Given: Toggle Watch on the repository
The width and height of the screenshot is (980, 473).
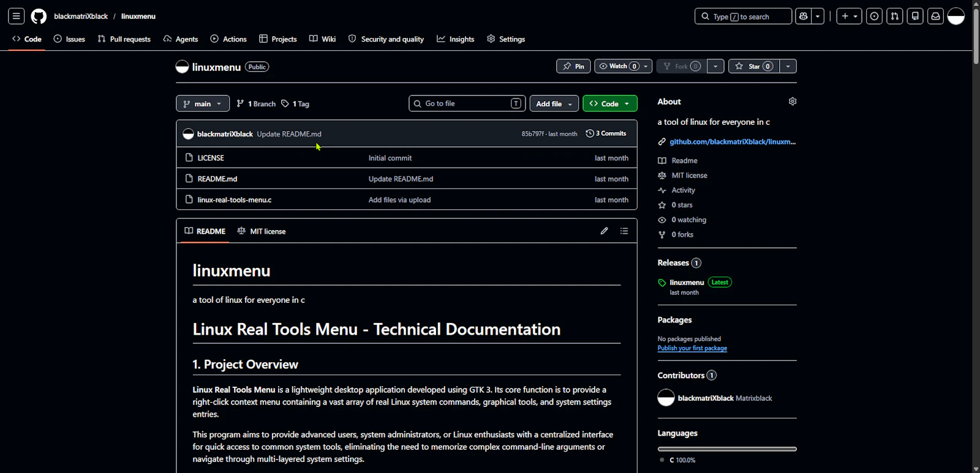Looking at the screenshot, I should pyautogui.click(x=623, y=66).
